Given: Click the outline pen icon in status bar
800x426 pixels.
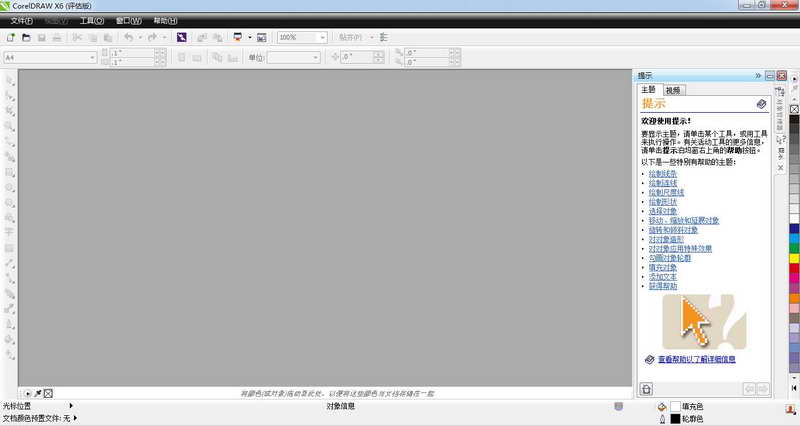Looking at the screenshot, I should coord(662,419).
